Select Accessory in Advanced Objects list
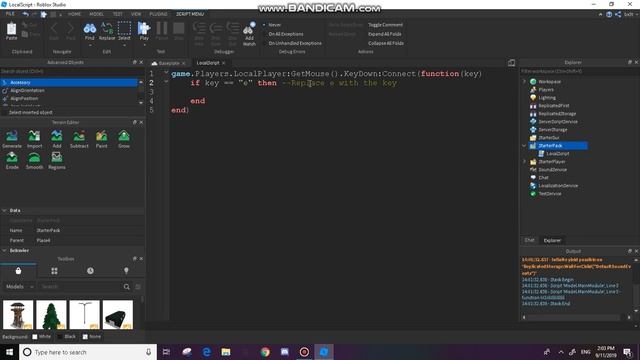 pyautogui.click(x=69, y=82)
